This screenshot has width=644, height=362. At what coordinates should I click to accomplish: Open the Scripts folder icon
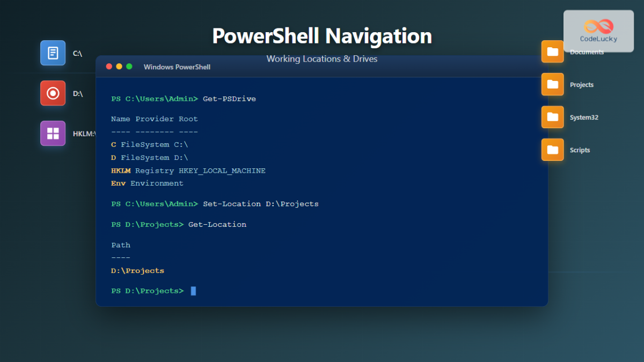tap(552, 150)
